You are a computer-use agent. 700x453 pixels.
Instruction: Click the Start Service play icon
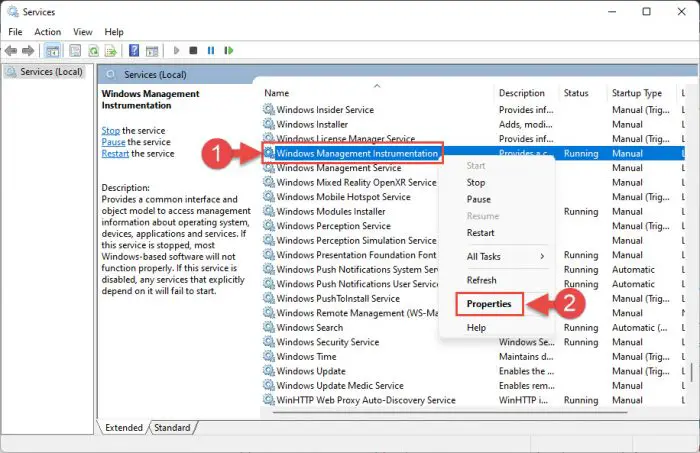(x=176, y=50)
